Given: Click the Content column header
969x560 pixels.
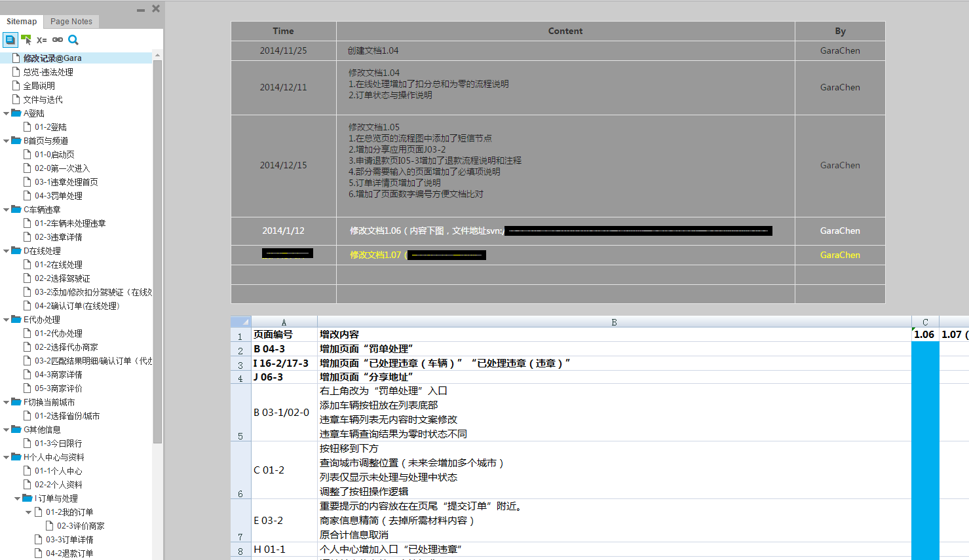Looking at the screenshot, I should click(x=565, y=31).
